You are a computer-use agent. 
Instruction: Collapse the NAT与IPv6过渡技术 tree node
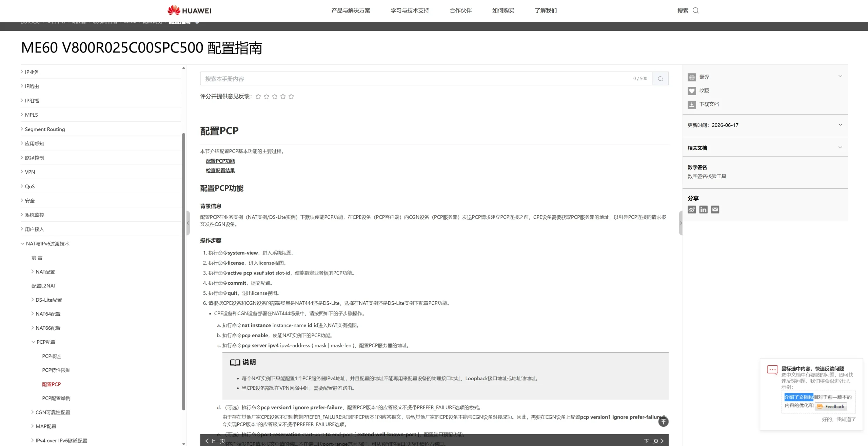[22, 244]
